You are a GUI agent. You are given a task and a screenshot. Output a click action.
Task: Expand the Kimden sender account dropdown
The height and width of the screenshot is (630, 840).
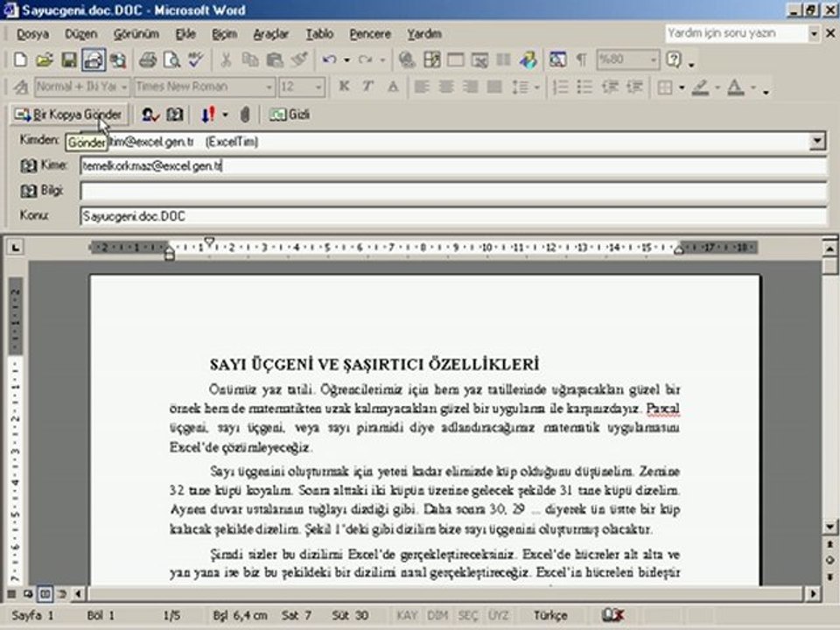coord(817,142)
